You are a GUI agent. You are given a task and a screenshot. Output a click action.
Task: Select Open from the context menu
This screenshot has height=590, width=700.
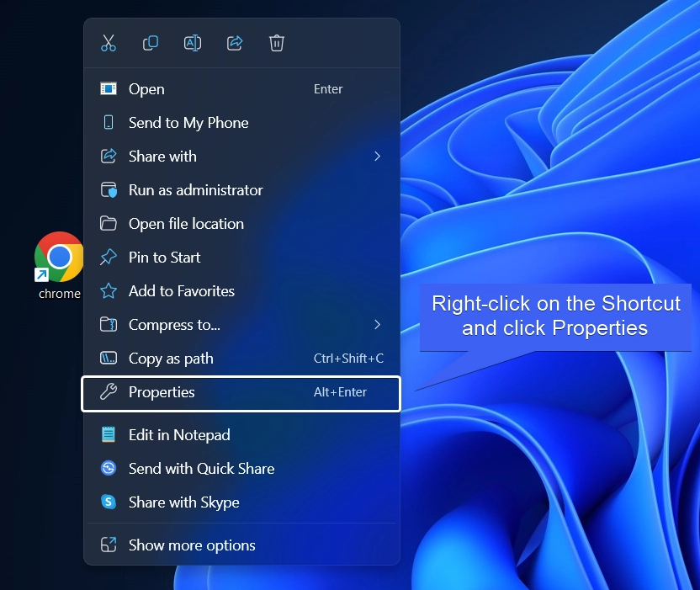click(x=241, y=89)
